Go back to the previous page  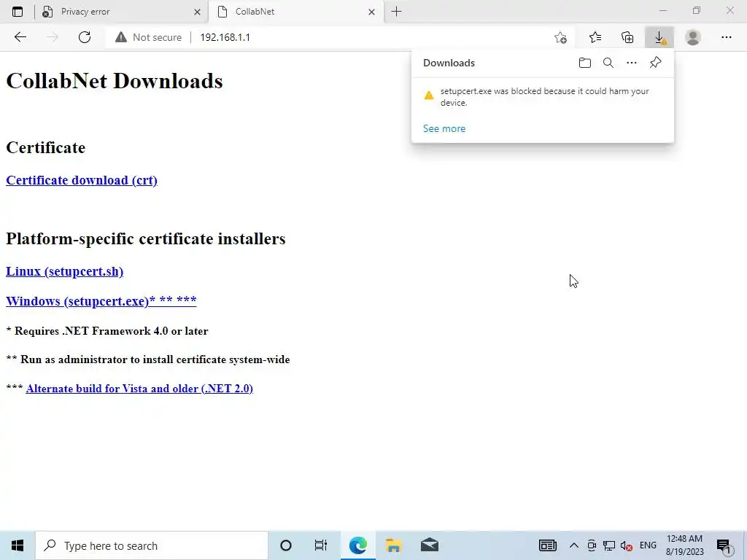(20, 37)
